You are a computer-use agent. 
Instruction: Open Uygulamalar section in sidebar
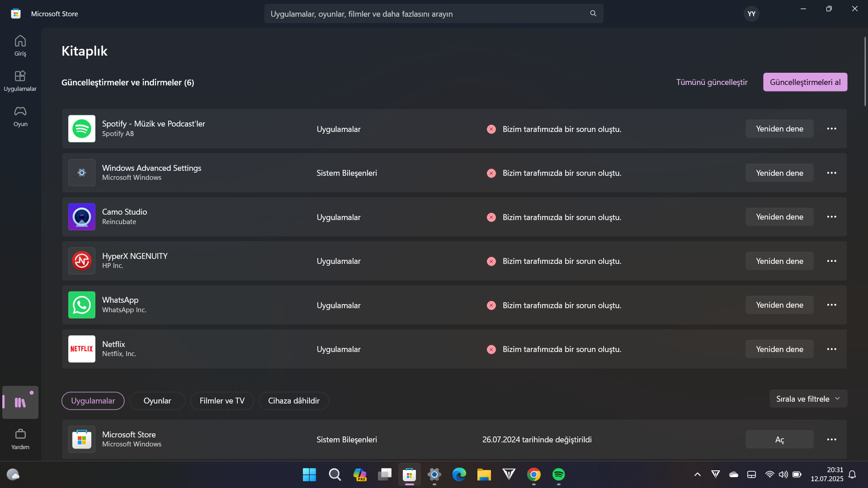click(x=20, y=81)
